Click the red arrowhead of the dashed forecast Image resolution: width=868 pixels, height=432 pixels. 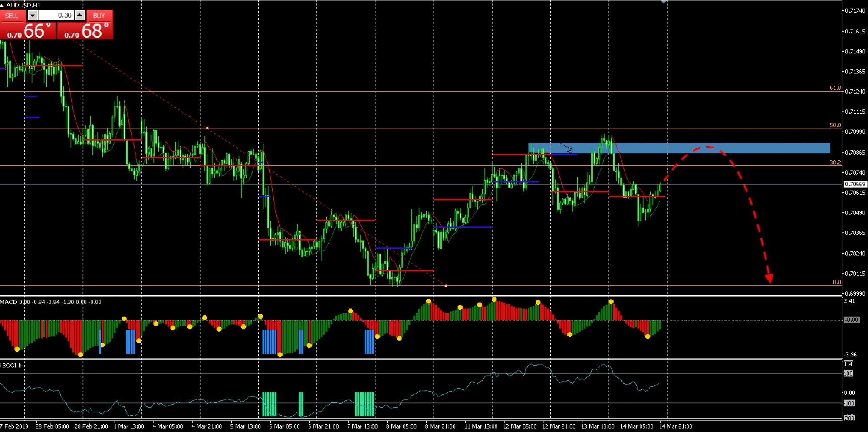point(769,278)
